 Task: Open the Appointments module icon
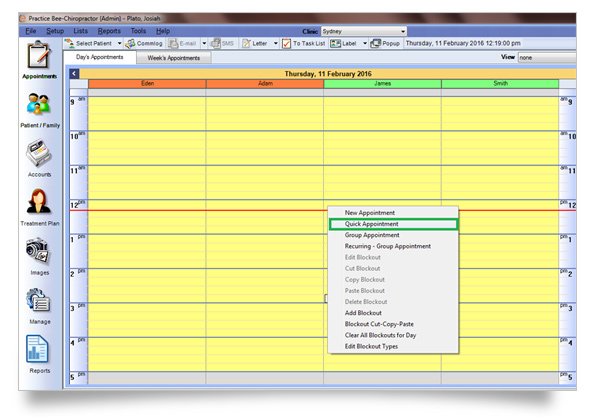[39, 56]
